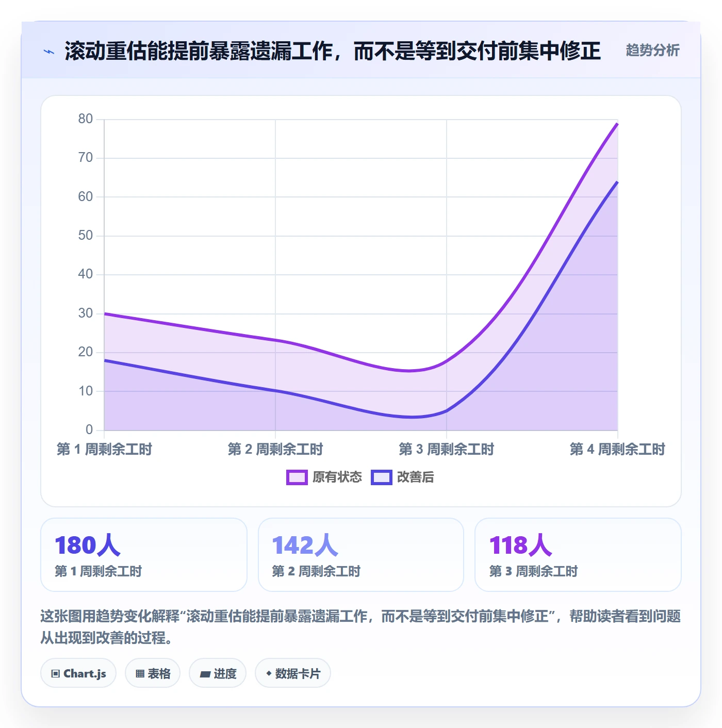722x728 pixels.
Task: Click the blue line's start at week 1
Action: pyautogui.click(x=104, y=360)
